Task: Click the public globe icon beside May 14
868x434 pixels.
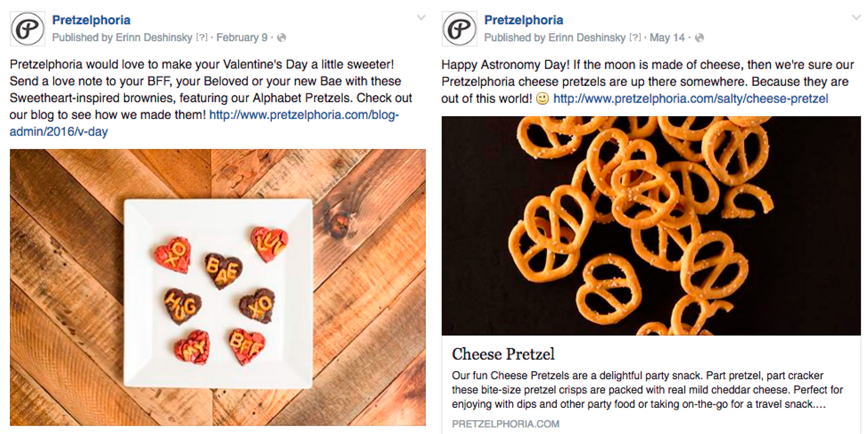Action: tap(699, 38)
